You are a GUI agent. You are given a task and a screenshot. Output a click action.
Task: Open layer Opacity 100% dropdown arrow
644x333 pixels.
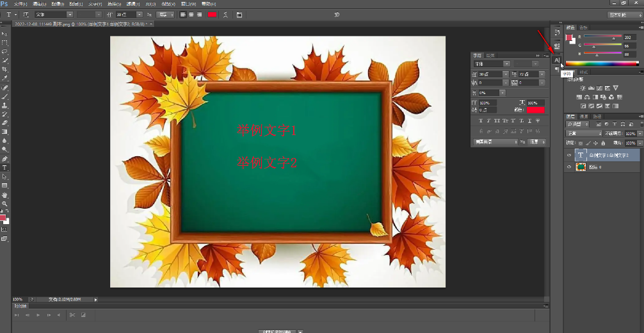click(640, 134)
